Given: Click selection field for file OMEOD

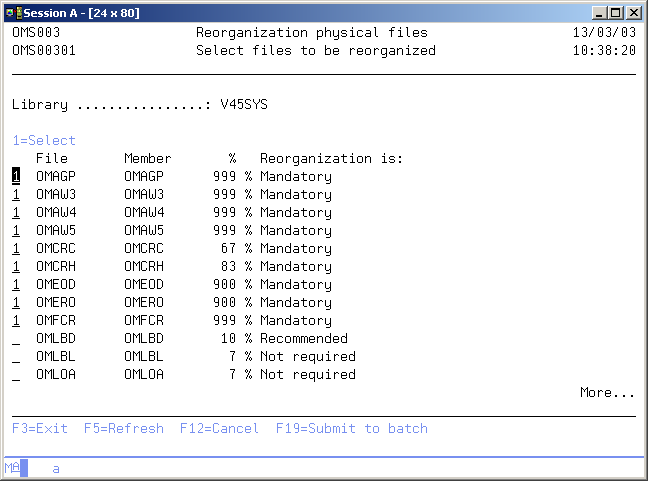Looking at the screenshot, I should point(16,285).
